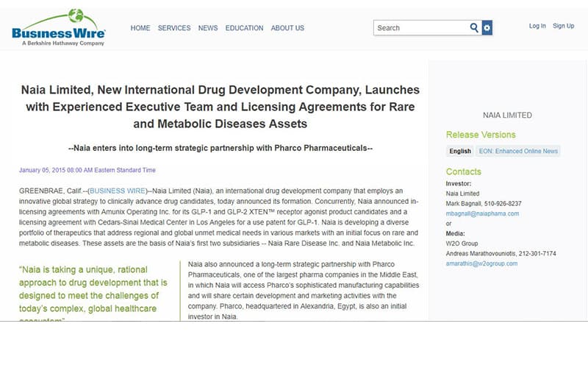Click mbagnall@naiaphama.com email link
Screen dimensions: 588x368
[x=482, y=213]
